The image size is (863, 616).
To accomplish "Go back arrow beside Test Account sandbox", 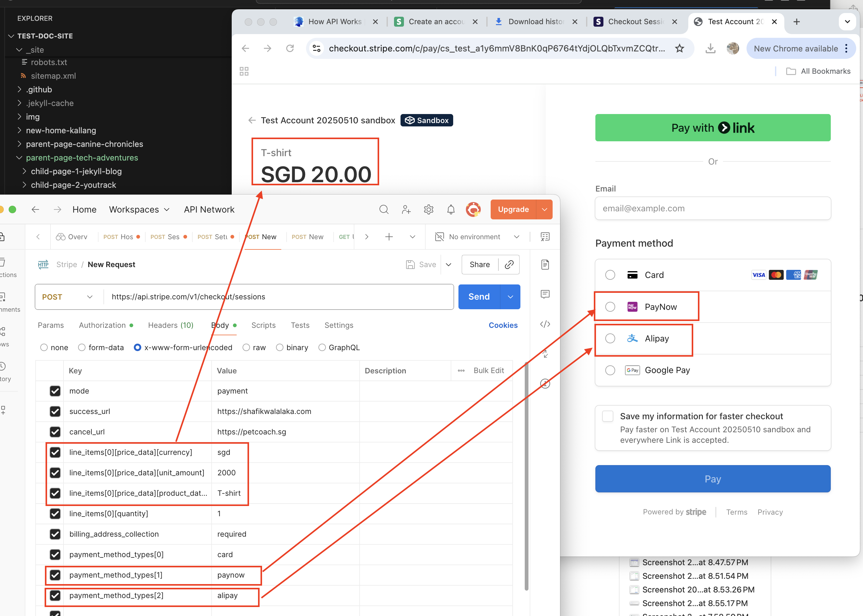I will point(252,120).
